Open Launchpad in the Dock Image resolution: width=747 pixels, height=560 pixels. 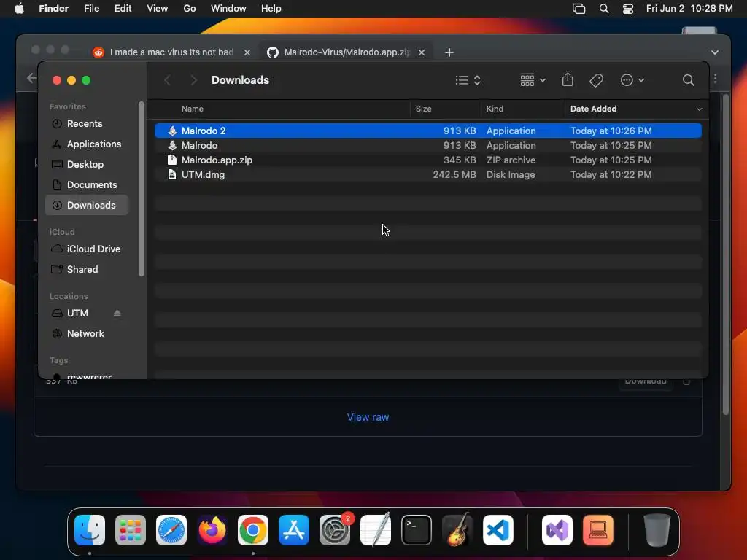[131, 530]
